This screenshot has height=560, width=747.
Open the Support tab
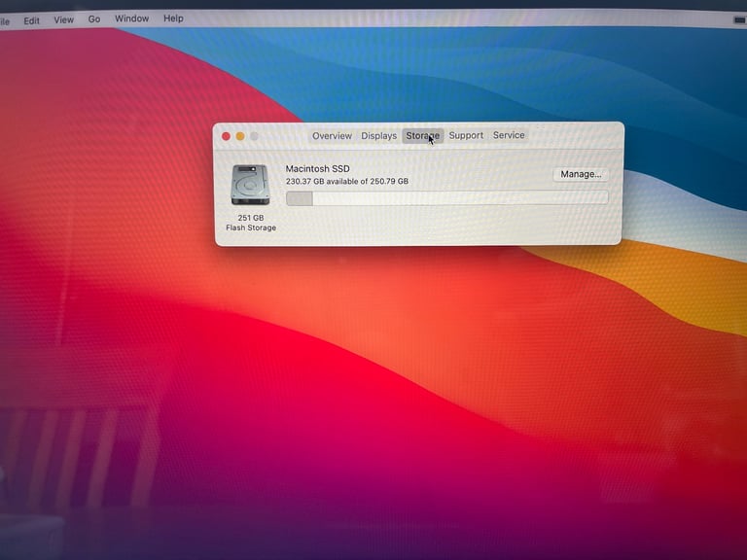(466, 135)
